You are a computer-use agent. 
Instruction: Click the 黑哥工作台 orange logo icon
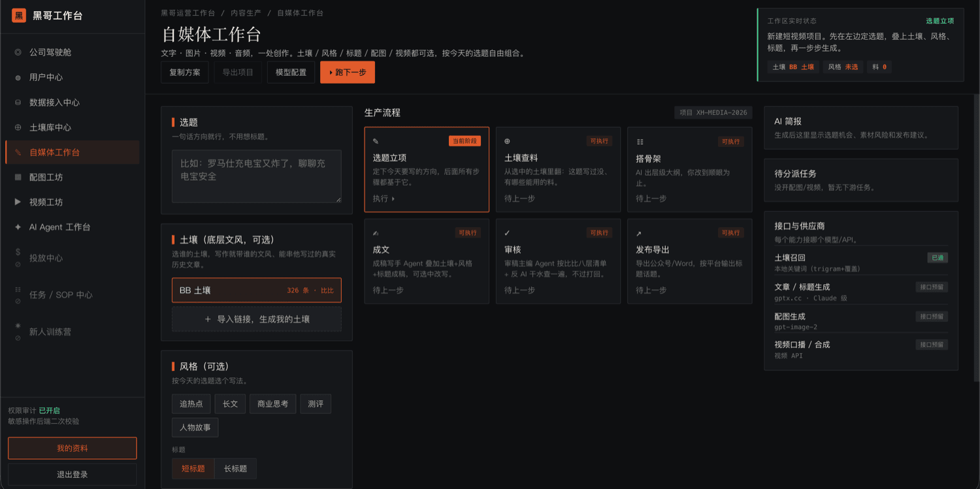tap(19, 16)
